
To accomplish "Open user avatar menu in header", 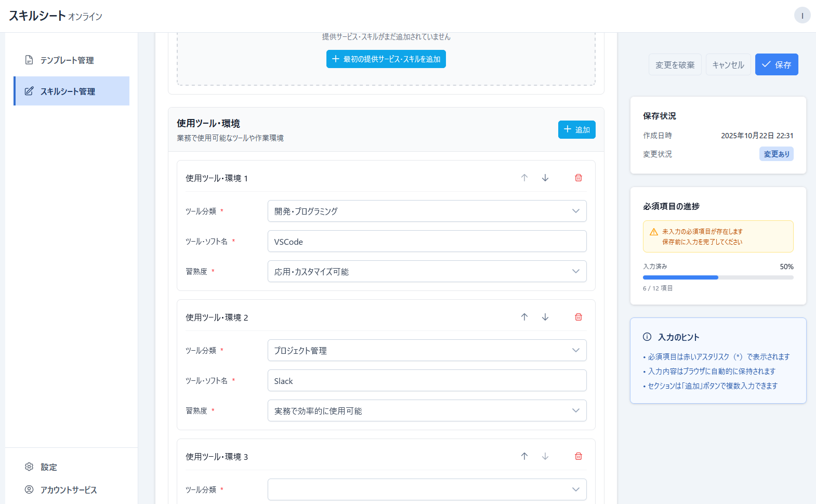I will click(802, 16).
